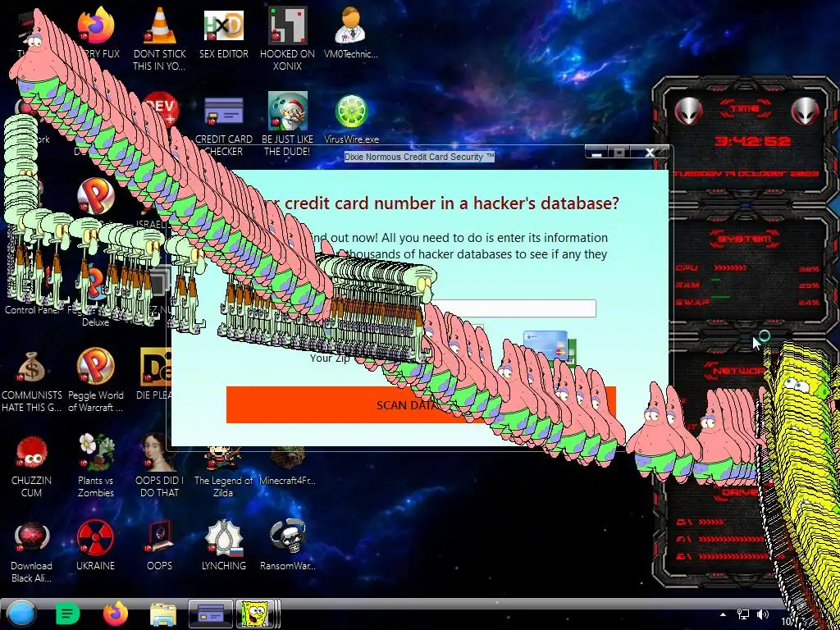Open File Explorer folder on taskbar
The height and width of the screenshot is (630, 840).
(163, 614)
